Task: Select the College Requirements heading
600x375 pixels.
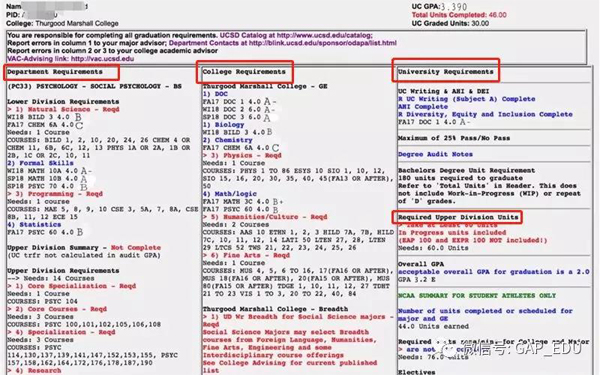Action: coord(244,72)
